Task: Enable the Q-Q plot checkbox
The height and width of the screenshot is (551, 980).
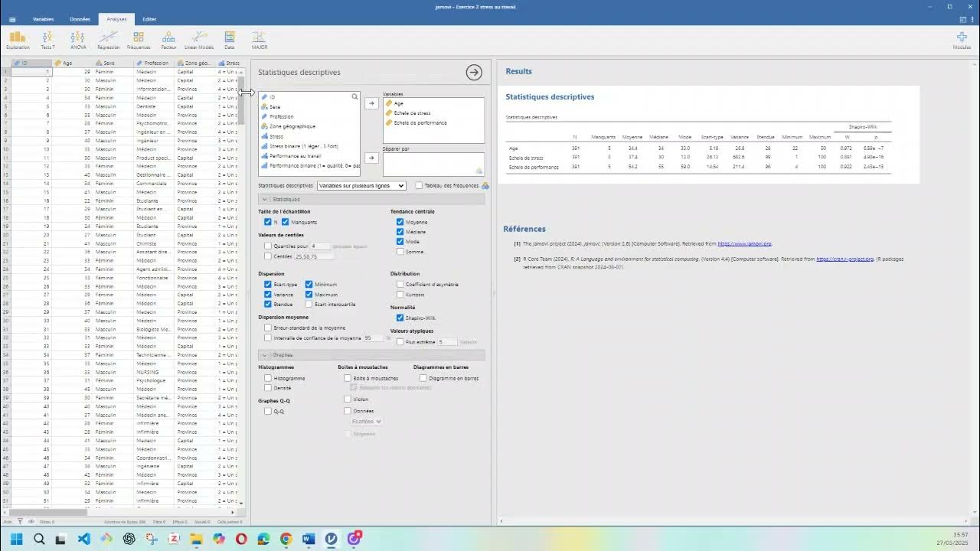Action: click(x=268, y=411)
